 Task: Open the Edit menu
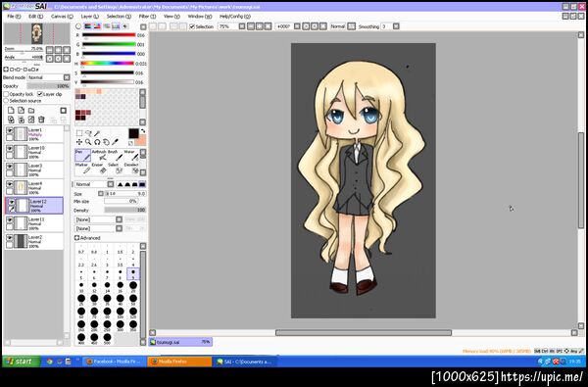pyautogui.click(x=36, y=17)
